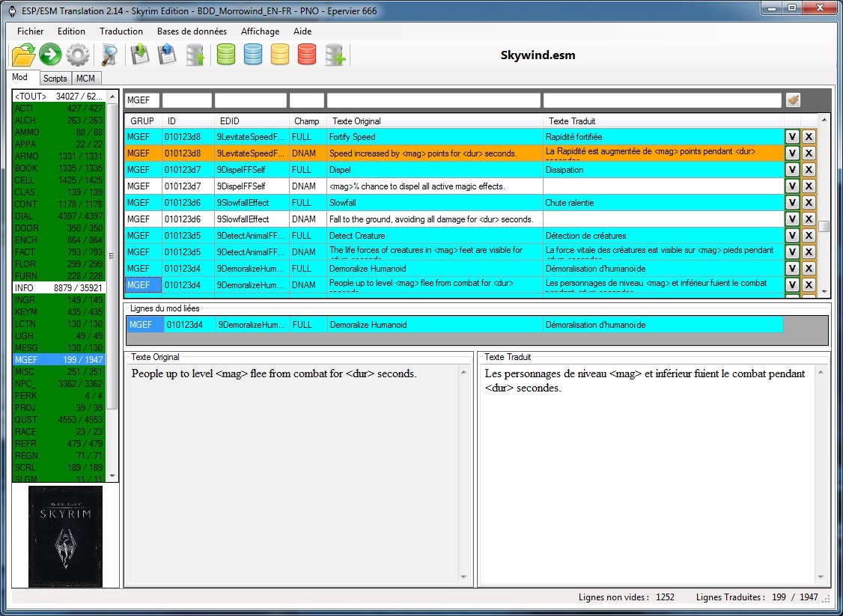Viewport: 843px width, 616px height.
Task: Click the Skyrim cover thumbnail
Action: pos(65,537)
